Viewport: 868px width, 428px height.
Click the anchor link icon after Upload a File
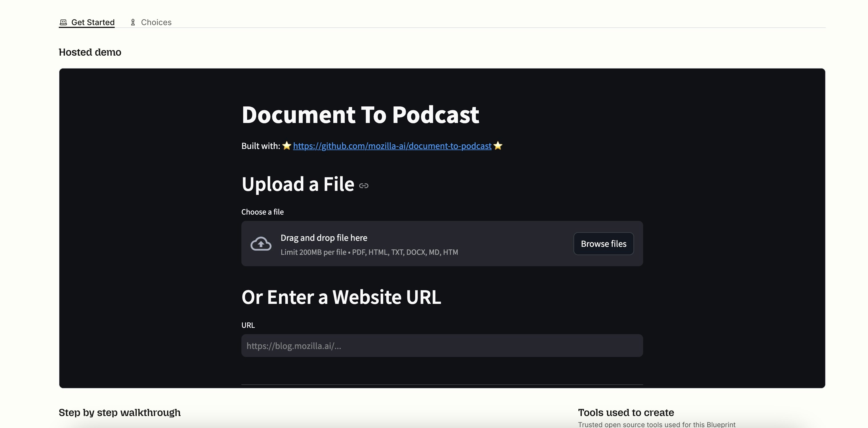[x=364, y=186]
